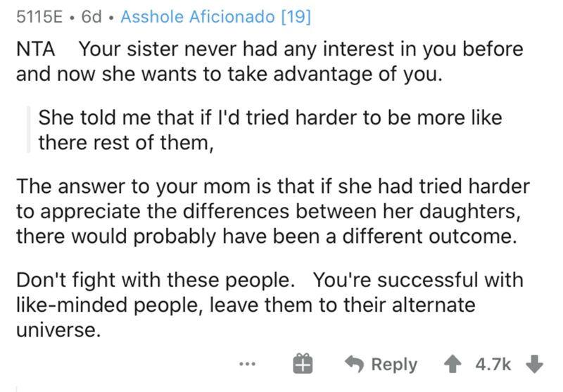This screenshot has height=392, width=563.
Task: Click the 4.7k vote score
Action: pyautogui.click(x=493, y=365)
